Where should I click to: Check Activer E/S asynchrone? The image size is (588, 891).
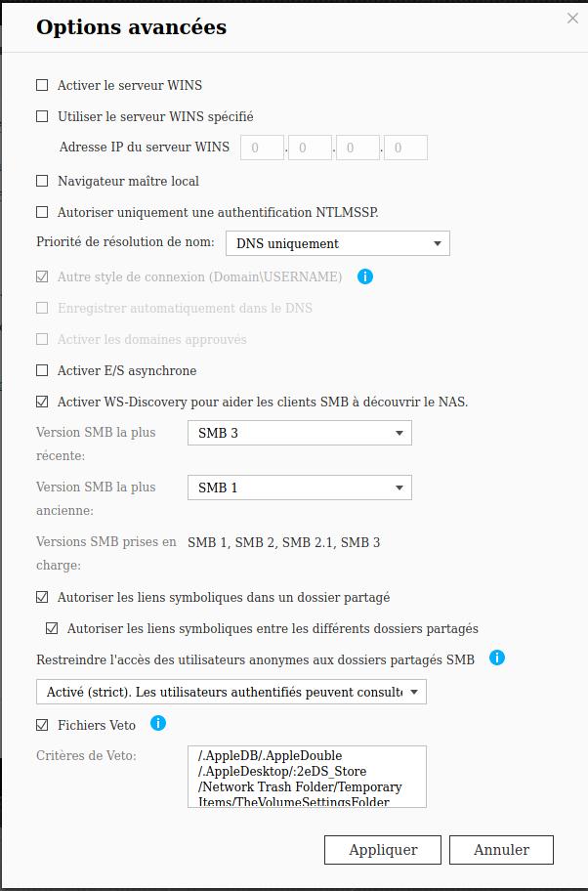point(42,371)
